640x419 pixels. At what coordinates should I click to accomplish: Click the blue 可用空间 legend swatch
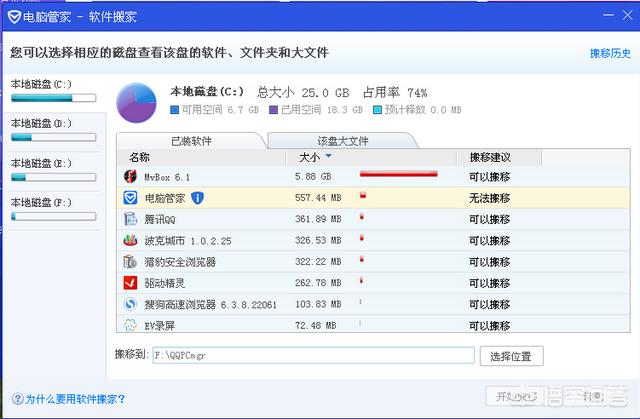[175, 110]
